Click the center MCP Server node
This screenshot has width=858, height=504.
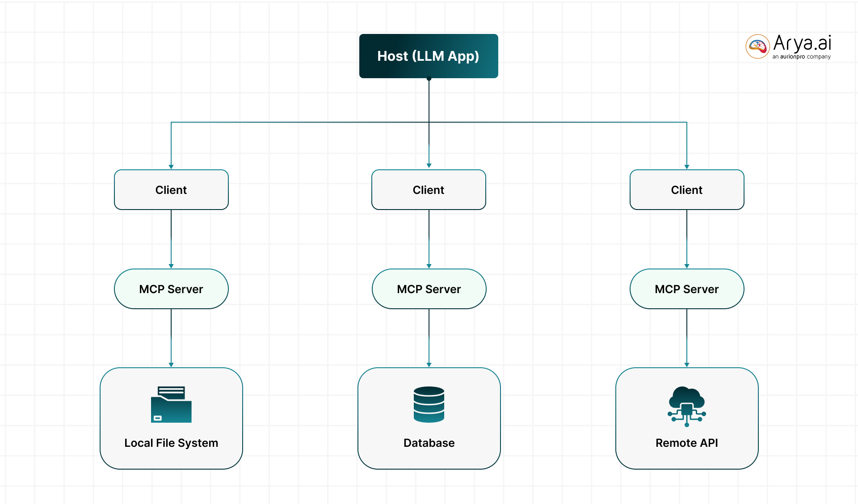click(429, 289)
